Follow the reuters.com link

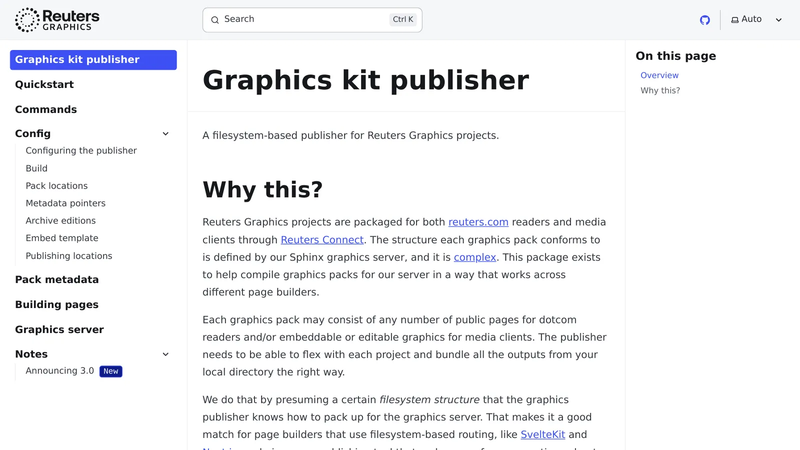pos(478,222)
